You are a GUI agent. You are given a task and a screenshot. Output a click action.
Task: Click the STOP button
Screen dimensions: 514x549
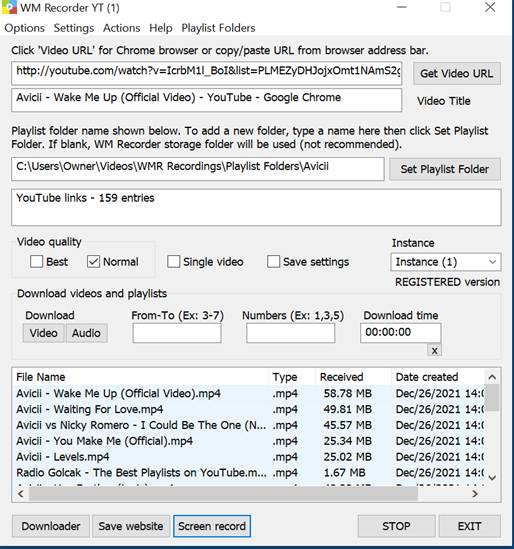[396, 526]
